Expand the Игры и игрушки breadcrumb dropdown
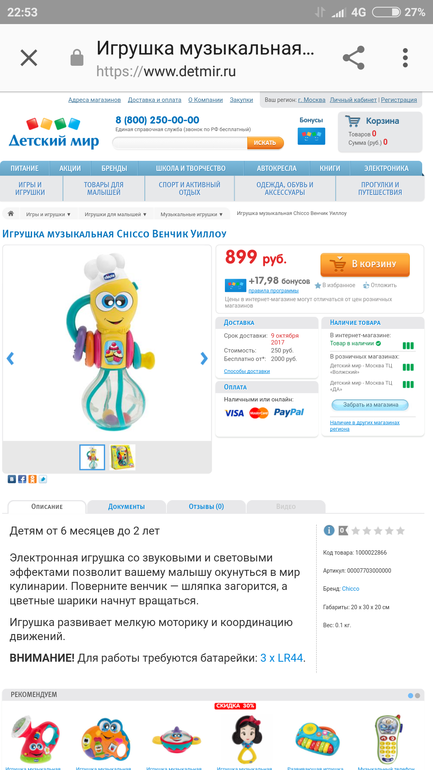Viewport: 433px width, 770px height. [48, 215]
